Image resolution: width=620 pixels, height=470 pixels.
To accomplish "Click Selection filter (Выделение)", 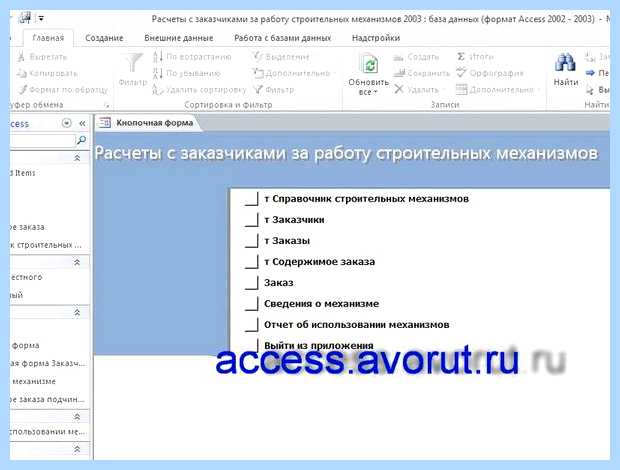I will pyautogui.click(x=281, y=57).
